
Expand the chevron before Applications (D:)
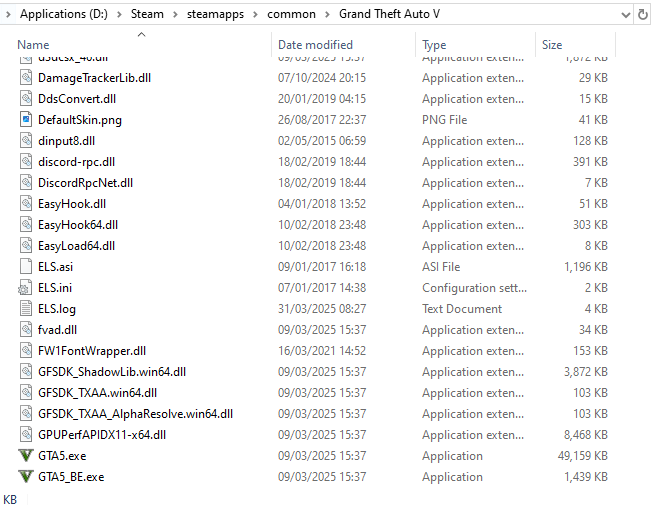click(8, 15)
